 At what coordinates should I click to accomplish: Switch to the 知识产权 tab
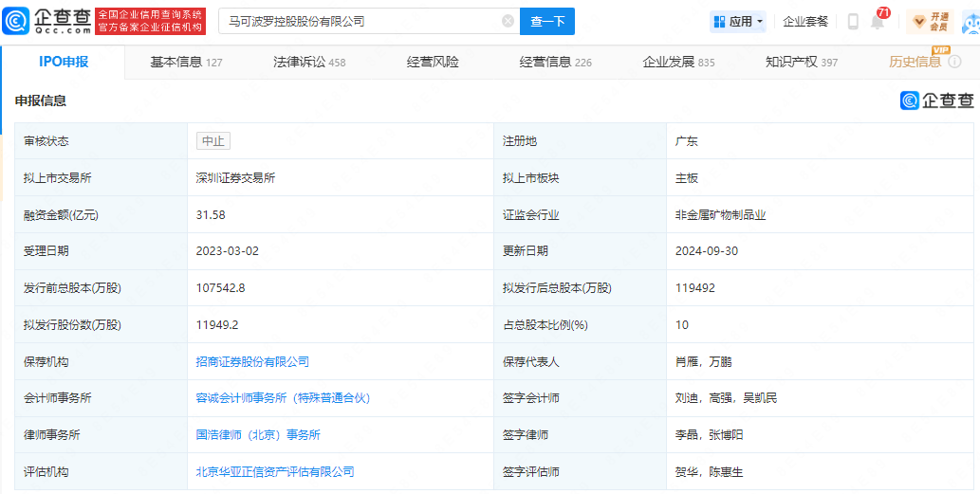pyautogui.click(x=802, y=62)
